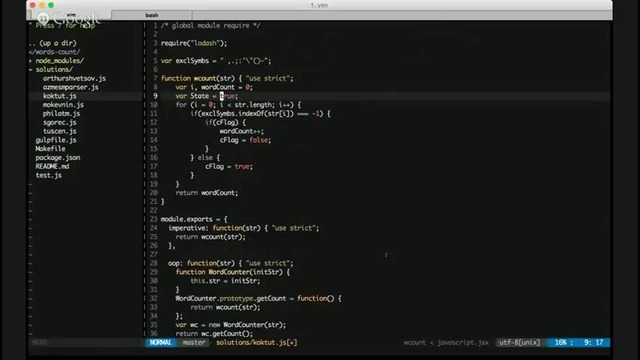Click the wcount function tag in status line
The height and width of the screenshot is (360, 640).
(415, 342)
